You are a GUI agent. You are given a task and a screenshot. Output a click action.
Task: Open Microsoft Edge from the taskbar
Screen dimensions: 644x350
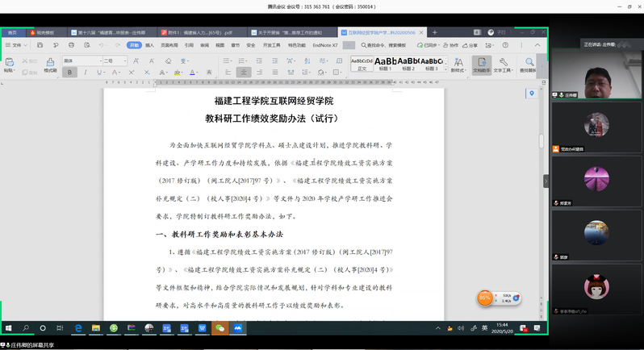(78, 328)
